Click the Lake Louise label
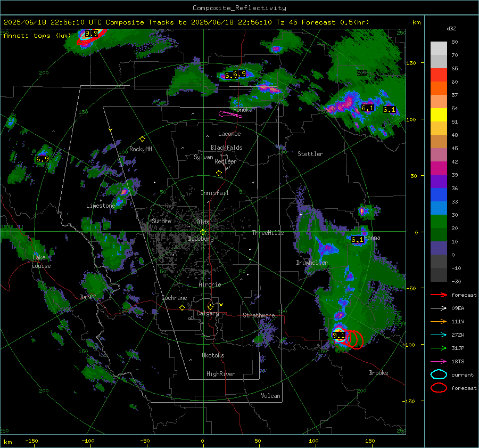The height and width of the screenshot is (448, 479). (x=41, y=262)
